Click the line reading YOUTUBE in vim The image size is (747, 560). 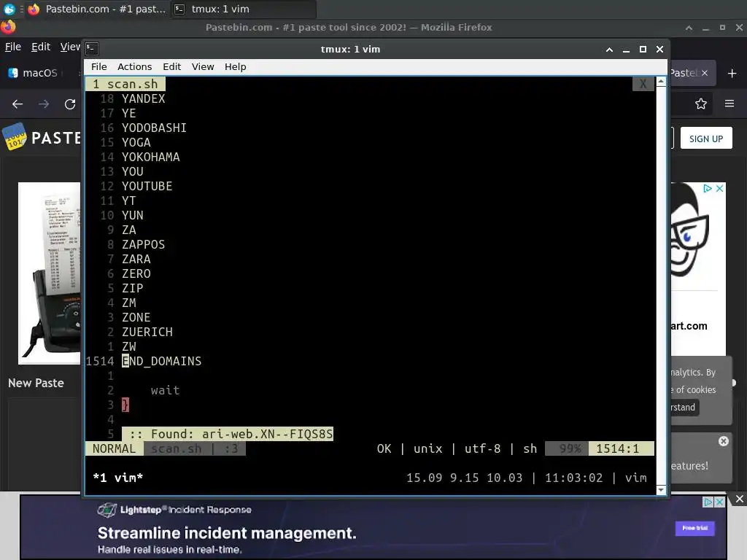point(147,186)
